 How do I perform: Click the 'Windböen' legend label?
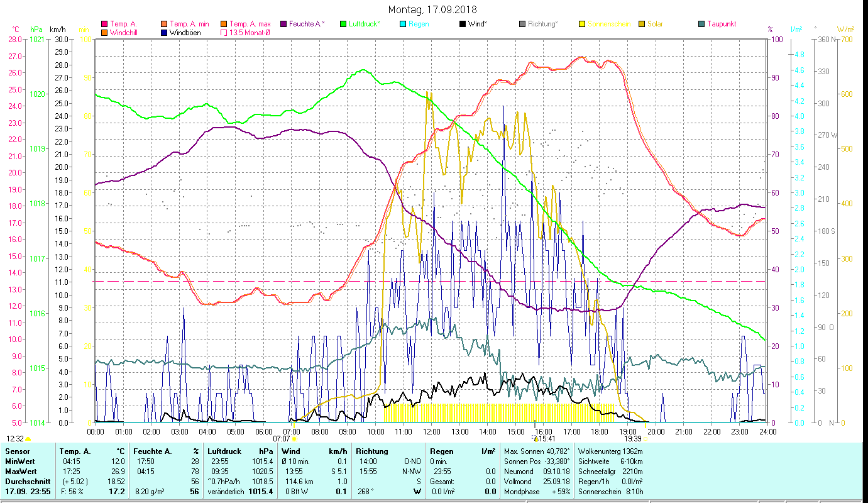pos(185,33)
